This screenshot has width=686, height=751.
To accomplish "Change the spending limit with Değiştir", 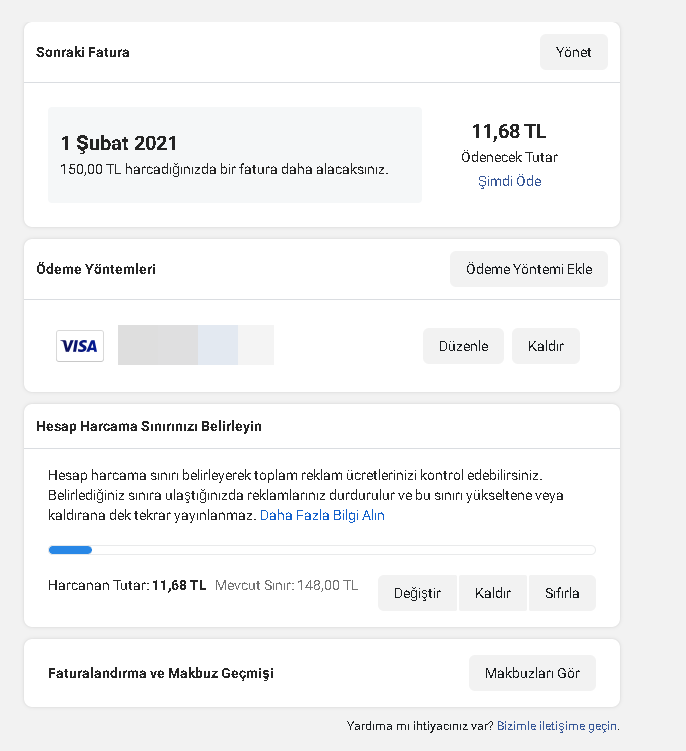I will click(x=417, y=593).
